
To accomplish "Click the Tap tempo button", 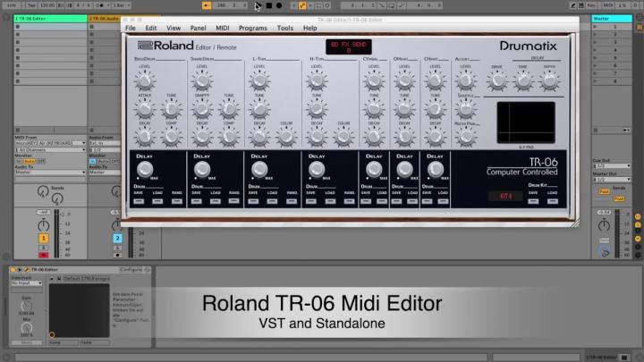I will coord(31,5).
